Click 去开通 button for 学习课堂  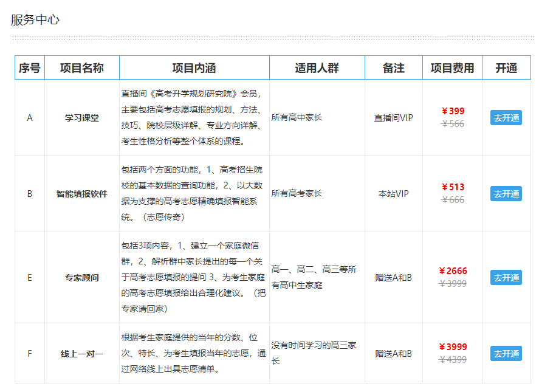click(x=506, y=118)
